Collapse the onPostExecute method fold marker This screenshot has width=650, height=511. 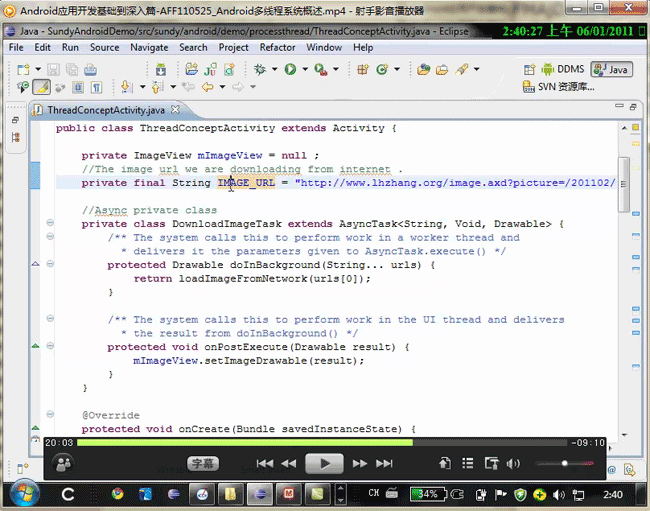tap(50, 346)
